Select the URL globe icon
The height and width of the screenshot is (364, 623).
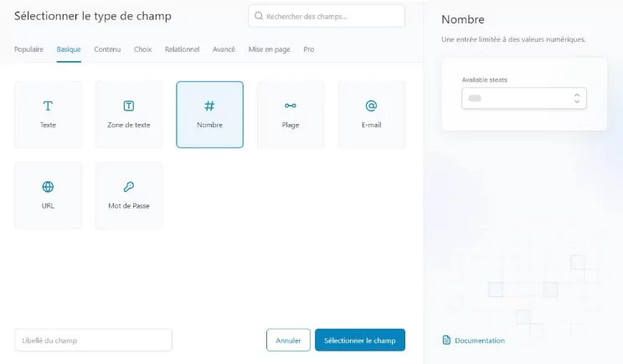(48, 187)
